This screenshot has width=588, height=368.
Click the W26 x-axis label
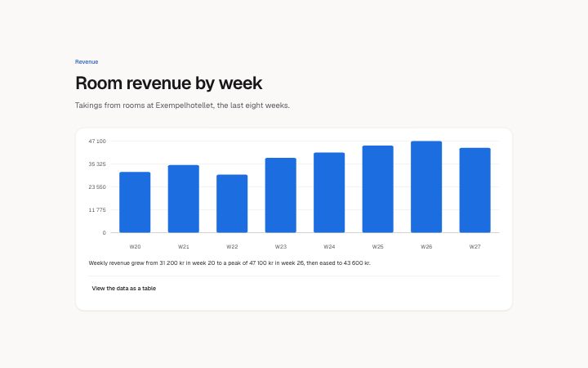click(x=426, y=247)
